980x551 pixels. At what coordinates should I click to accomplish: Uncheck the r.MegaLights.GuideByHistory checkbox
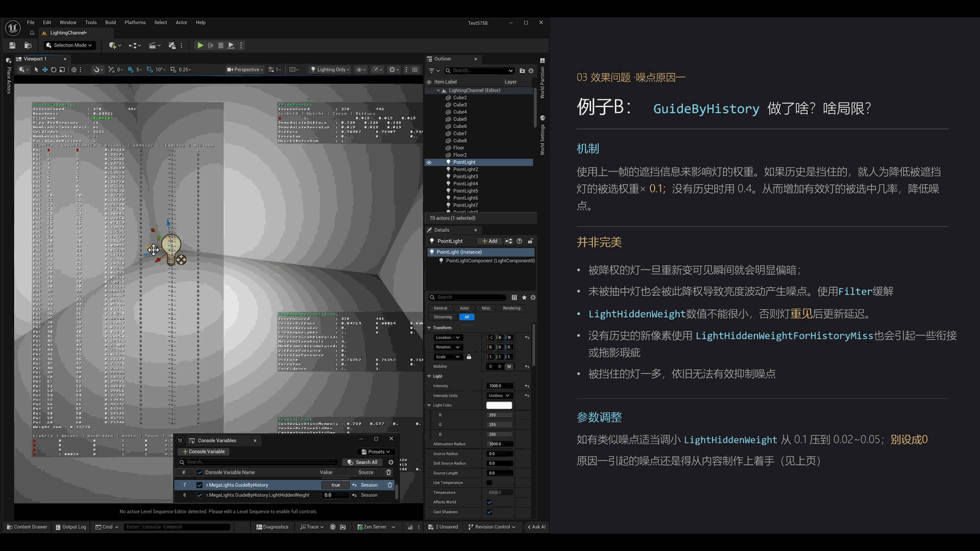pos(199,485)
